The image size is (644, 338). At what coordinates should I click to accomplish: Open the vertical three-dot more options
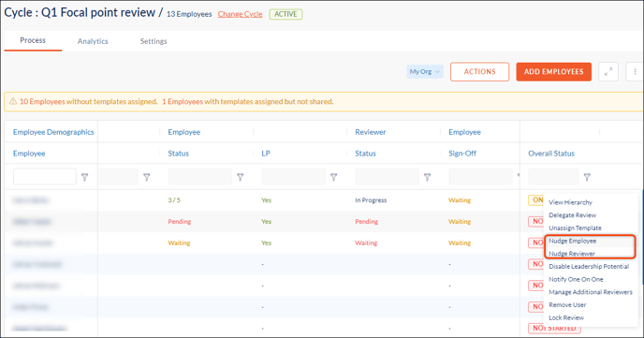635,72
